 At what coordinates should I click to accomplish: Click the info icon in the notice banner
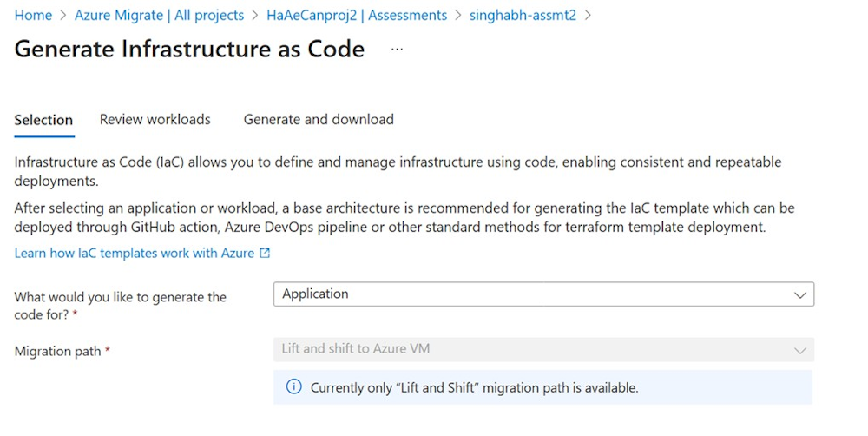pyautogui.click(x=294, y=387)
